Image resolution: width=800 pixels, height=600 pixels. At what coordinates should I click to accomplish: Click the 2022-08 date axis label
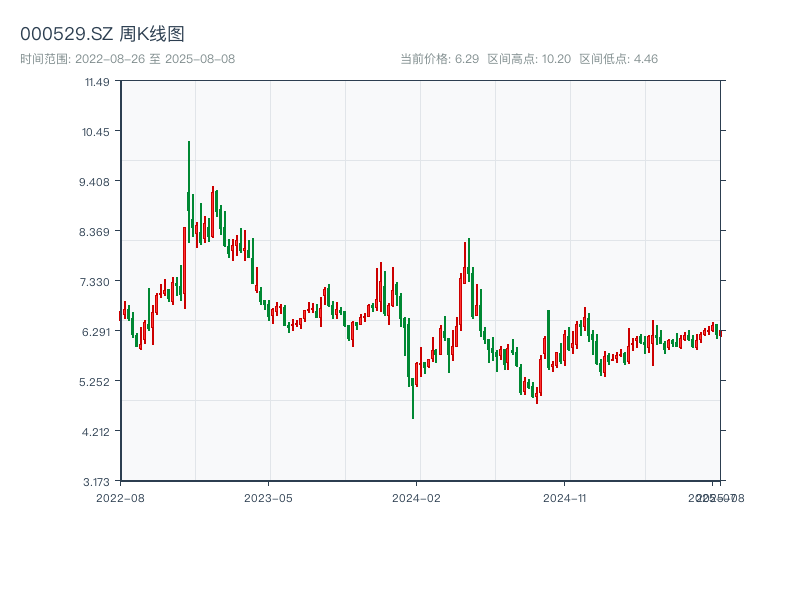click(120, 497)
